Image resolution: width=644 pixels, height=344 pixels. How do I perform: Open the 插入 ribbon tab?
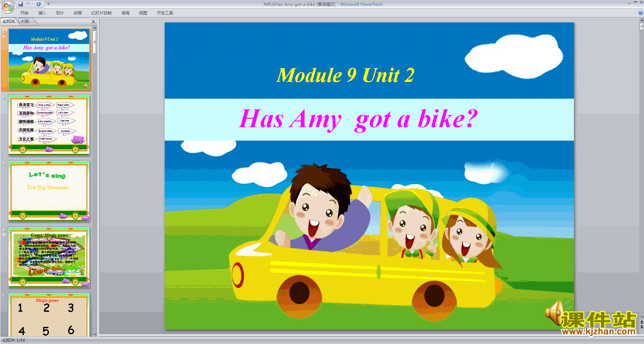pos(42,13)
